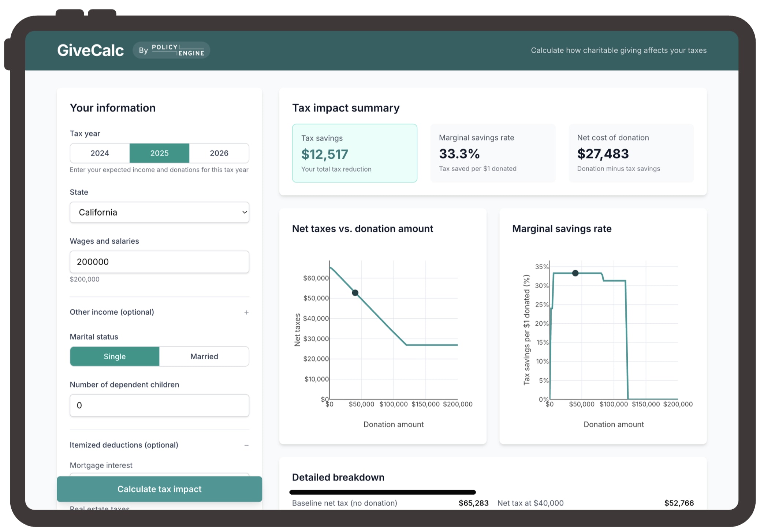The height and width of the screenshot is (532, 760).
Task: Click the Number of dependent children field
Action: pos(159,405)
